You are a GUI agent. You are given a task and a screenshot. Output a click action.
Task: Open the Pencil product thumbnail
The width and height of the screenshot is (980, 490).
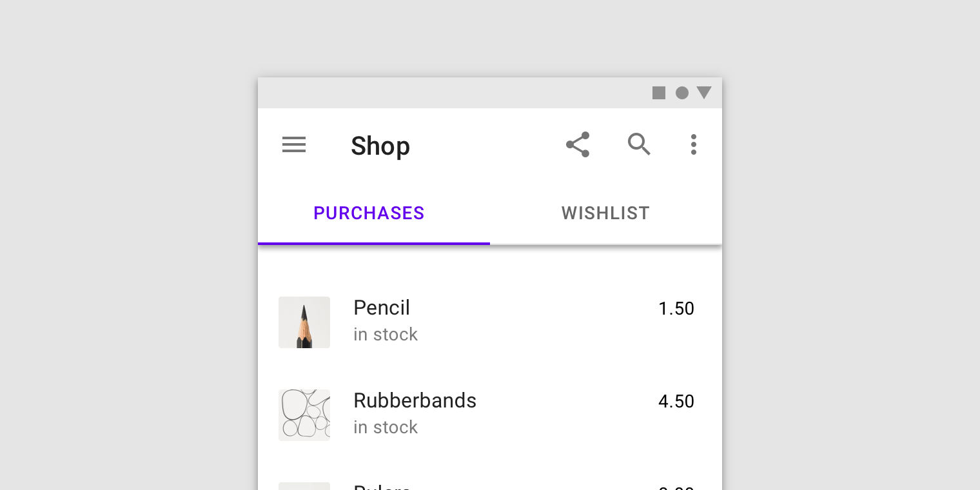click(x=304, y=322)
